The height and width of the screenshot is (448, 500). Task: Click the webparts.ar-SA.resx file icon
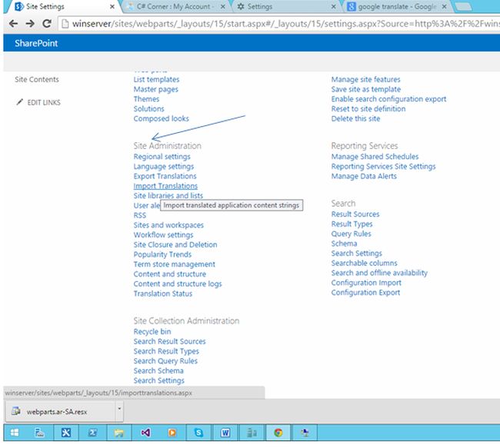pos(16,411)
